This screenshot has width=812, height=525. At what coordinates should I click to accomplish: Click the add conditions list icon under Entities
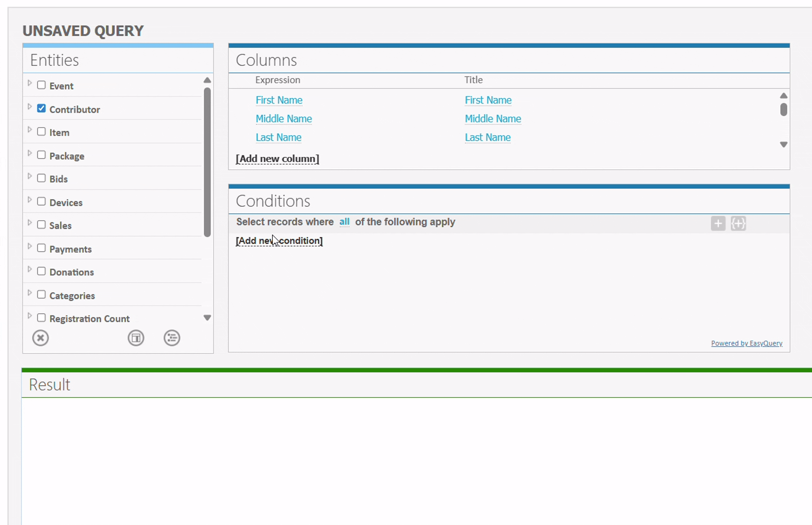click(172, 338)
